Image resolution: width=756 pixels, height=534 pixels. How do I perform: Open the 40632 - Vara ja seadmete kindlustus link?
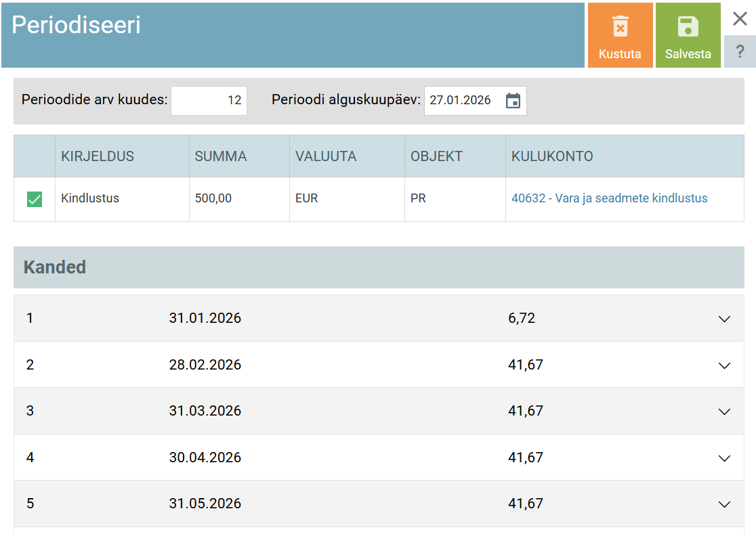[x=610, y=198]
